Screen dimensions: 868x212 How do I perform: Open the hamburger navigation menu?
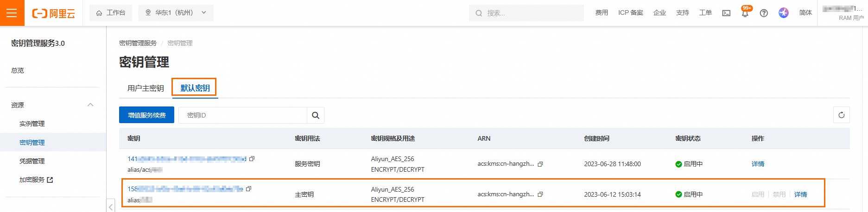click(12, 13)
